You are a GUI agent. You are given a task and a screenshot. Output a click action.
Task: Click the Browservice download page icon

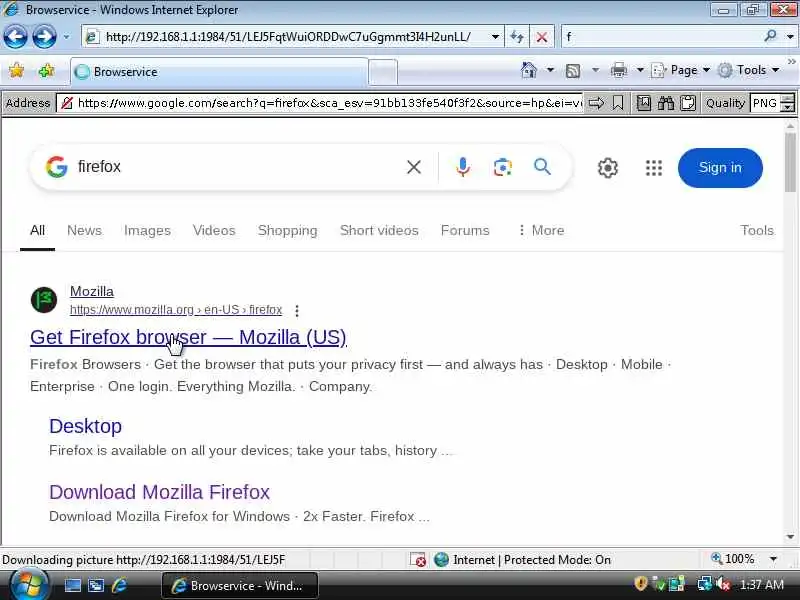[644, 104]
